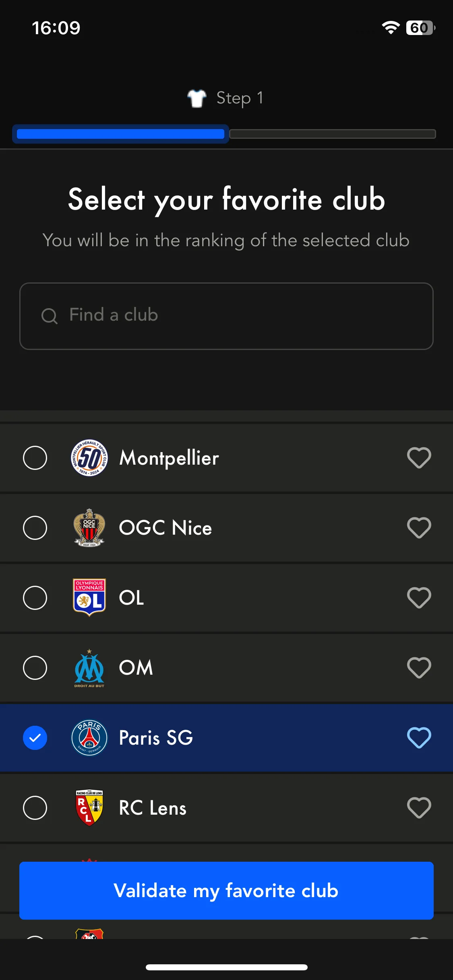Screen dimensions: 453x980
Task: Tap the search magnifier icon
Action: pos(50,316)
